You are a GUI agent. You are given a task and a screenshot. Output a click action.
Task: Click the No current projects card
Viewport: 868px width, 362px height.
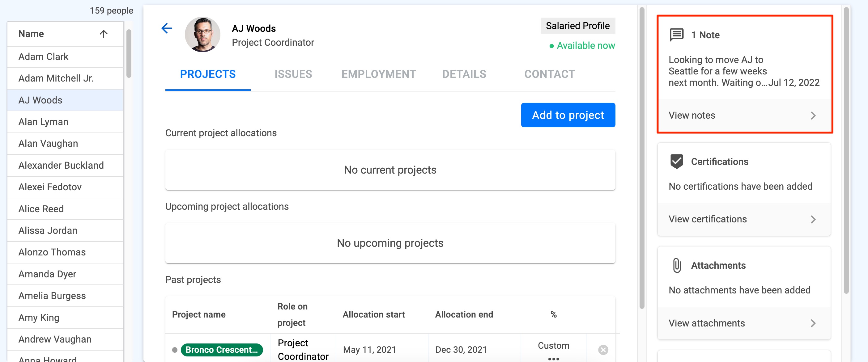click(x=390, y=170)
